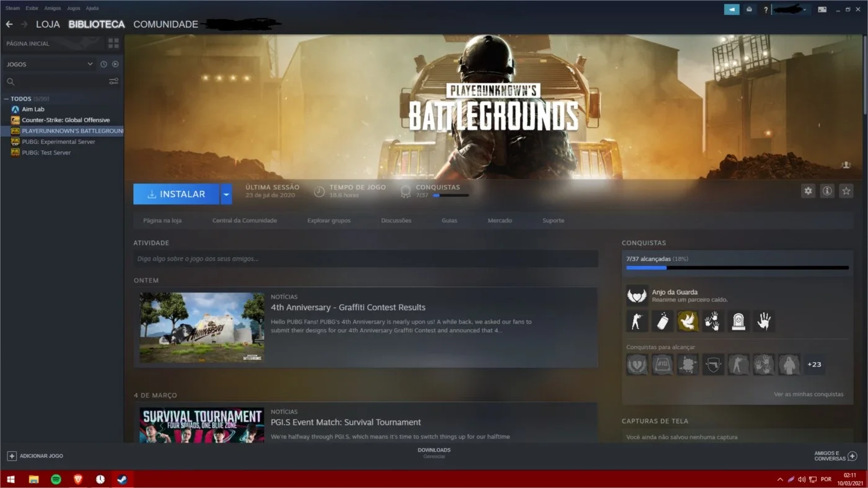Click the Windows Start button
The height and width of the screenshot is (488, 868).
tap(11, 479)
